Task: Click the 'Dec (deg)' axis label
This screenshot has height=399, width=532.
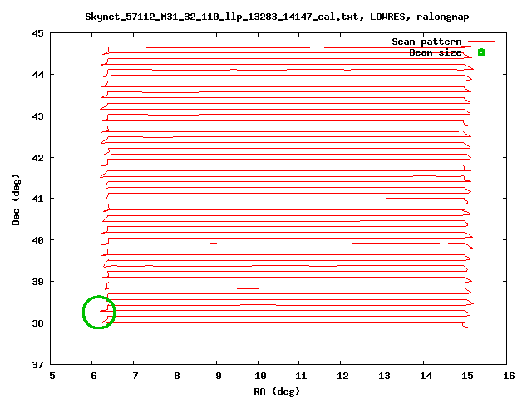Action: tap(16, 199)
